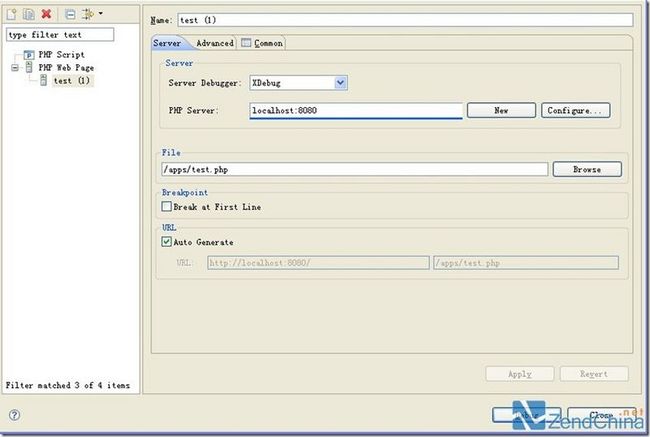Enable Break at First Line checkbox

167,206
